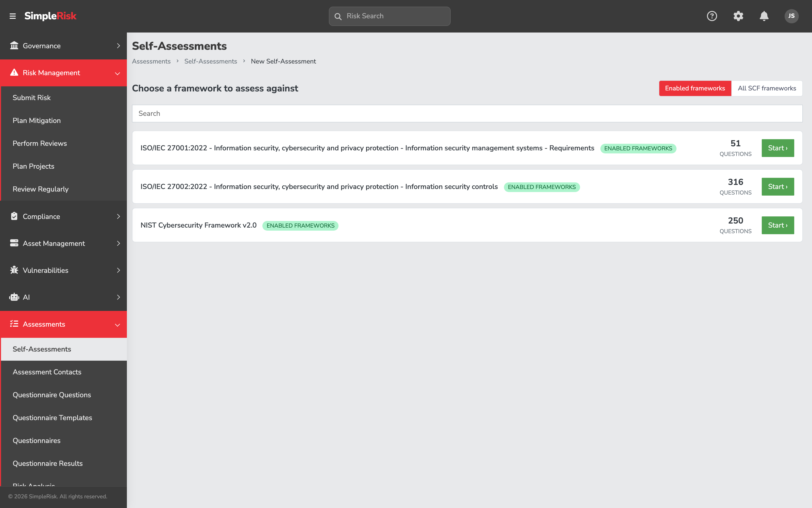The height and width of the screenshot is (508, 812).
Task: Open Questionnaire Results in the sidebar
Action: (64, 463)
